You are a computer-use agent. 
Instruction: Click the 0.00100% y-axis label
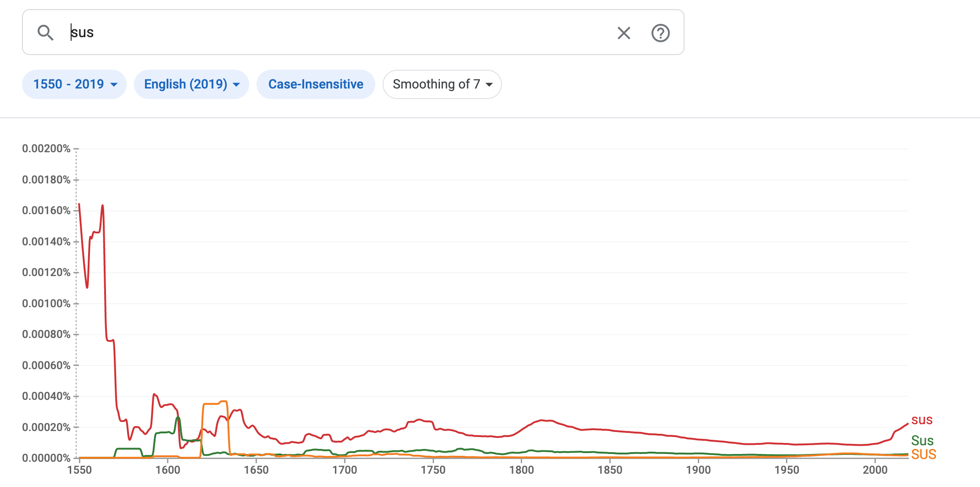coord(46,304)
